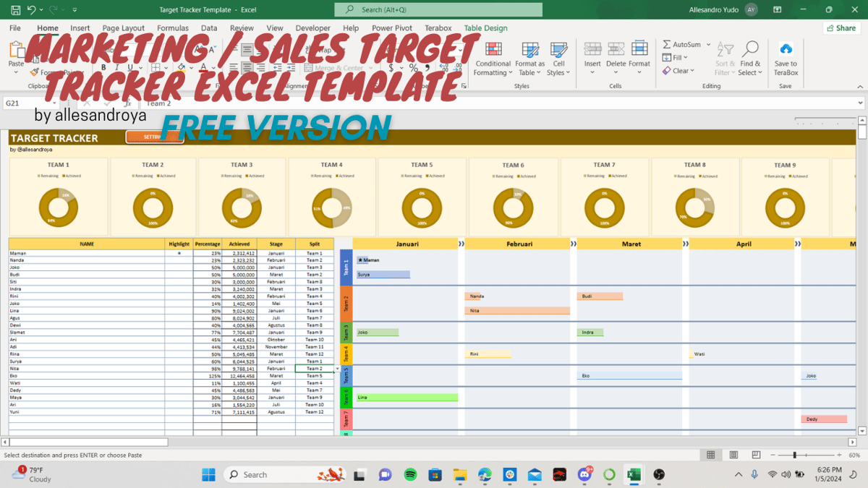
Task: Select the Team 1 donut chart
Action: pos(59,207)
